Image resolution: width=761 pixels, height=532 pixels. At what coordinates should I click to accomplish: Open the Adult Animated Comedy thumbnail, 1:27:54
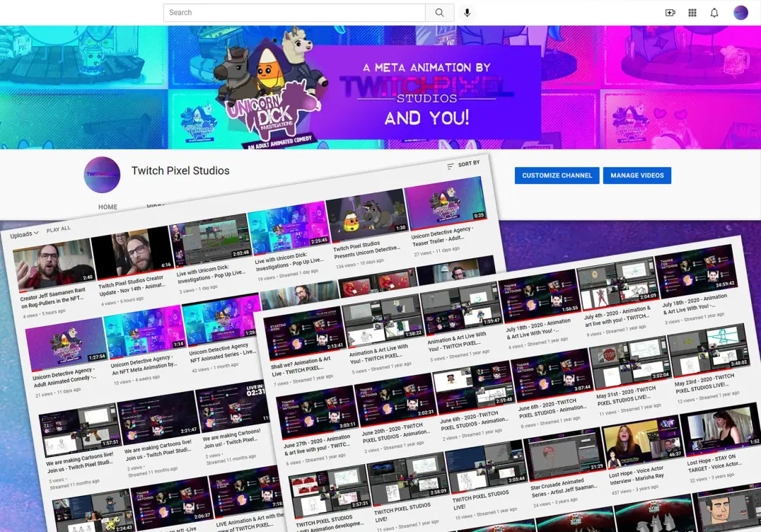pos(66,344)
